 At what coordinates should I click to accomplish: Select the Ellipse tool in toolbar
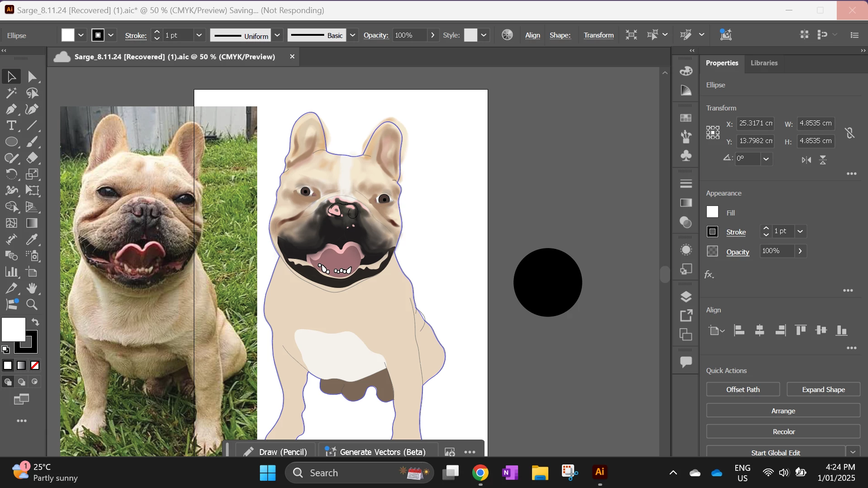11,142
